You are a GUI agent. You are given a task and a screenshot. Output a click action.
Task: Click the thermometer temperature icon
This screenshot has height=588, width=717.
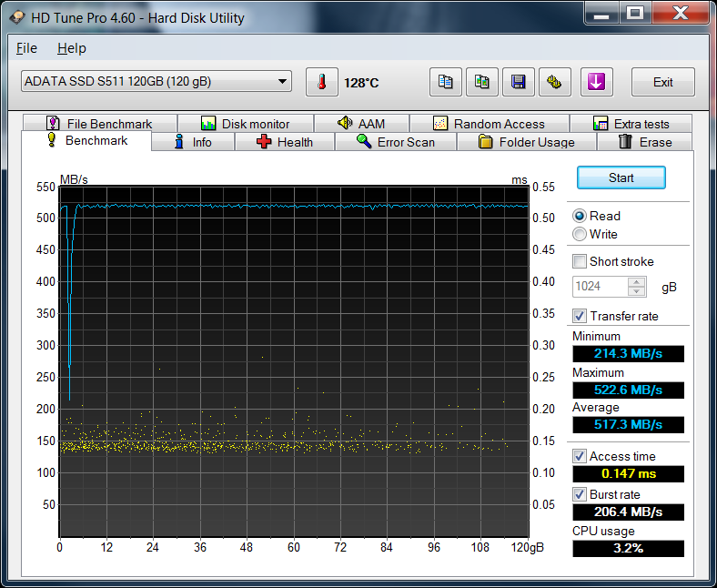click(x=321, y=82)
